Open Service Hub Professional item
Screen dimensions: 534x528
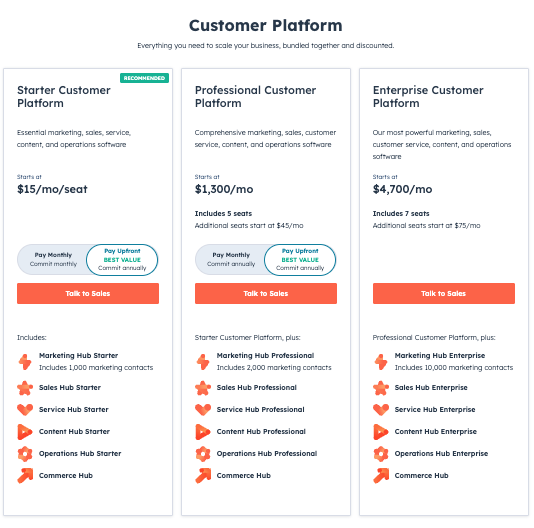pyautogui.click(x=261, y=409)
